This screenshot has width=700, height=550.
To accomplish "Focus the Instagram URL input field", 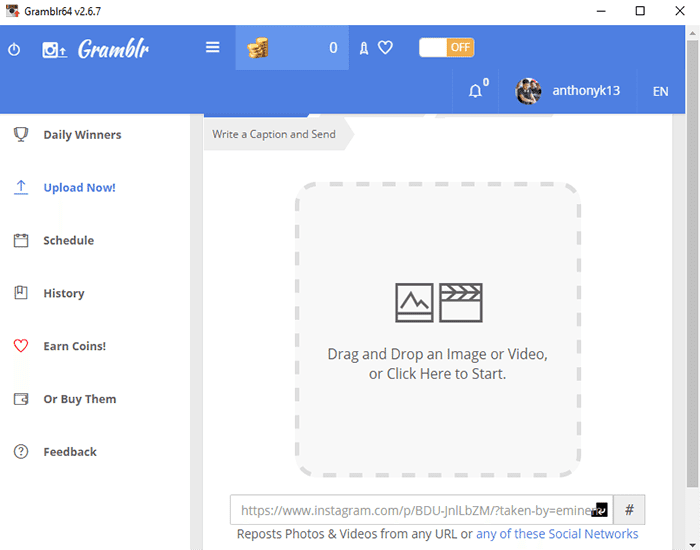I will pos(421,510).
